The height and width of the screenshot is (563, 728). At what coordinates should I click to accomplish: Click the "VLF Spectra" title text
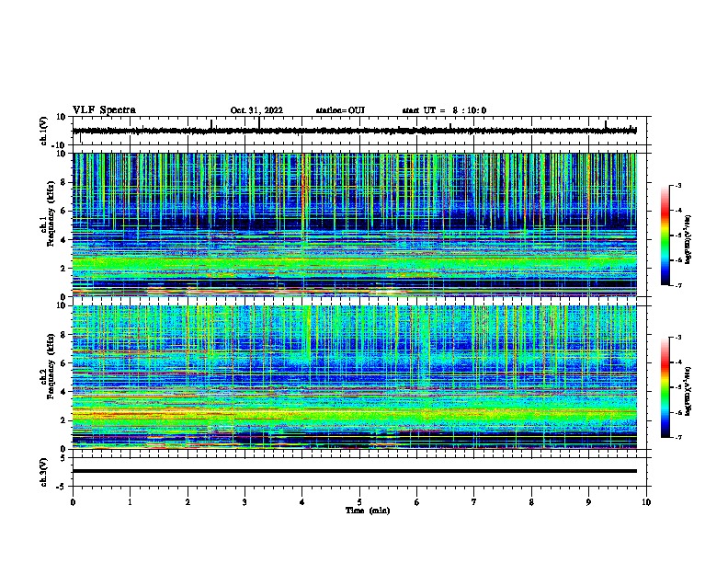[x=105, y=110]
